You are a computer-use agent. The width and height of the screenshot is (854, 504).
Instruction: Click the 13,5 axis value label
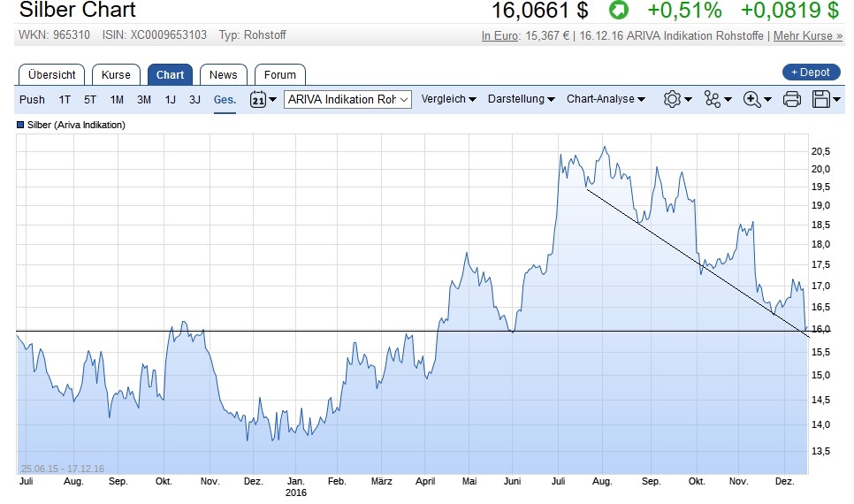point(820,451)
